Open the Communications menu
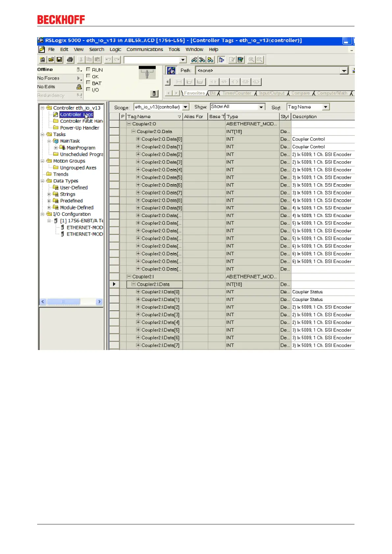This screenshot has width=392, height=554. tap(144, 49)
